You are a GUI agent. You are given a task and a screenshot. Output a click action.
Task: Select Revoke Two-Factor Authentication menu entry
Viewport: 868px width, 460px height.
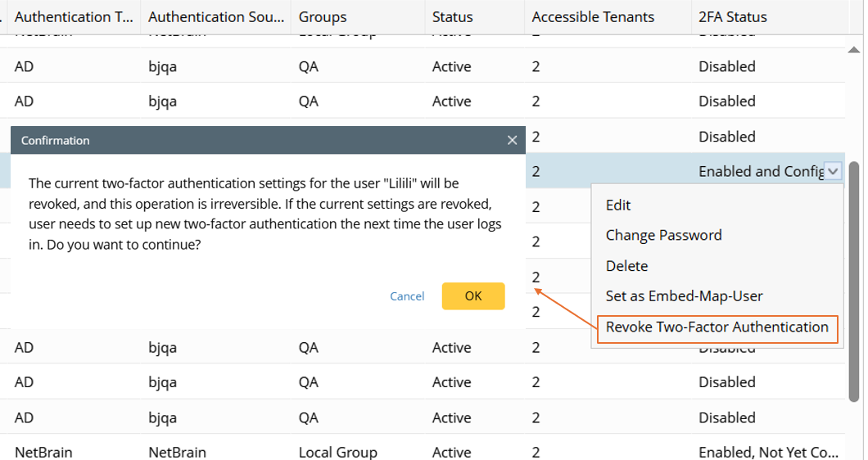tap(717, 327)
